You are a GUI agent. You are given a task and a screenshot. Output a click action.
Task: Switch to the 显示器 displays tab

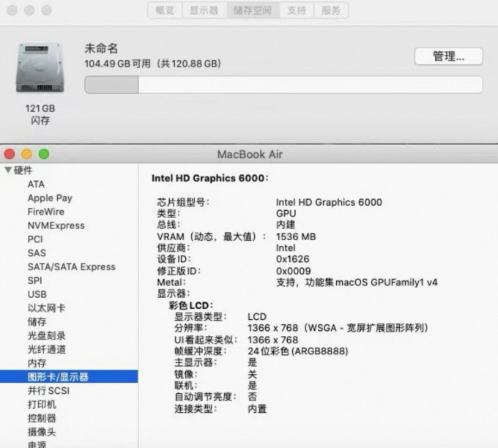[204, 10]
